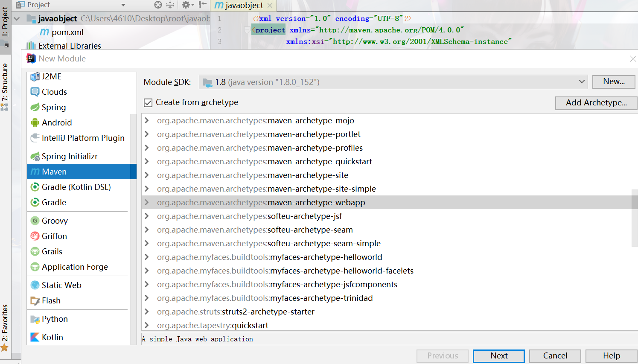638x364 pixels.
Task: Switch to the javaobject editor tab
Action: [244, 6]
